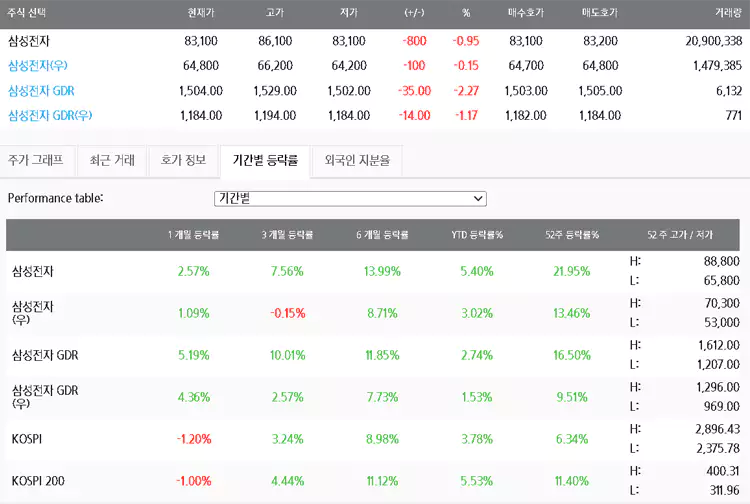Click the -800 price change value

[414, 41]
